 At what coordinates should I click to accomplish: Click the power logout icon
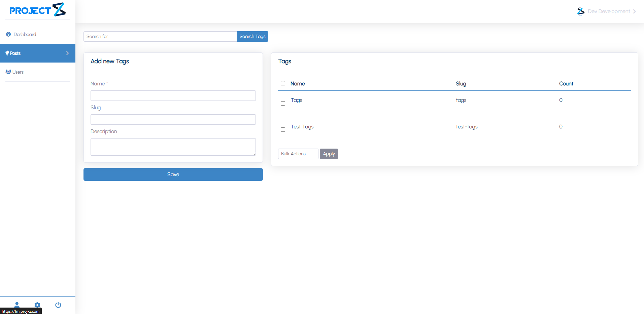58,305
